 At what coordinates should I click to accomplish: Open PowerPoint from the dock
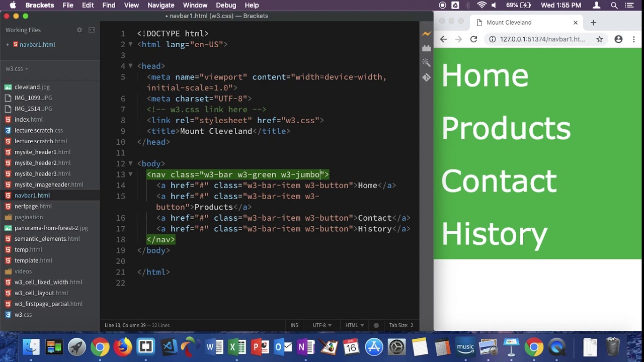click(x=260, y=347)
